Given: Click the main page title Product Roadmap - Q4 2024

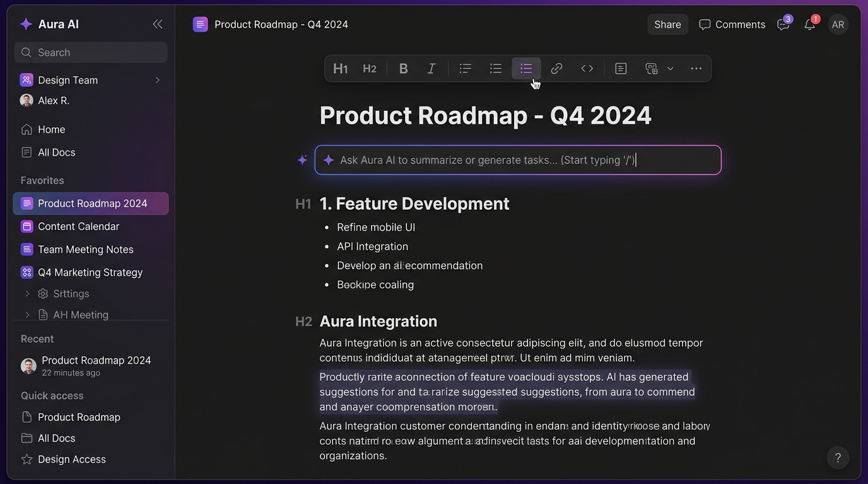Looking at the screenshot, I should coord(486,116).
